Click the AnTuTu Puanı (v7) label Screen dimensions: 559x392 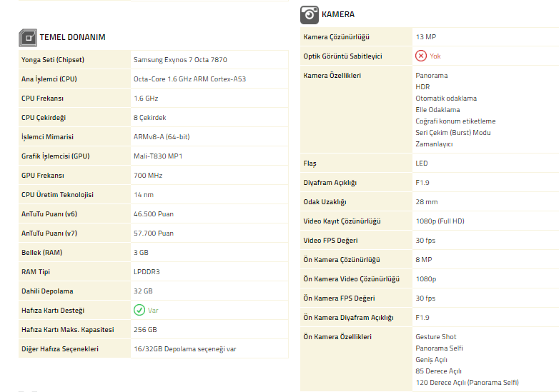pos(49,233)
